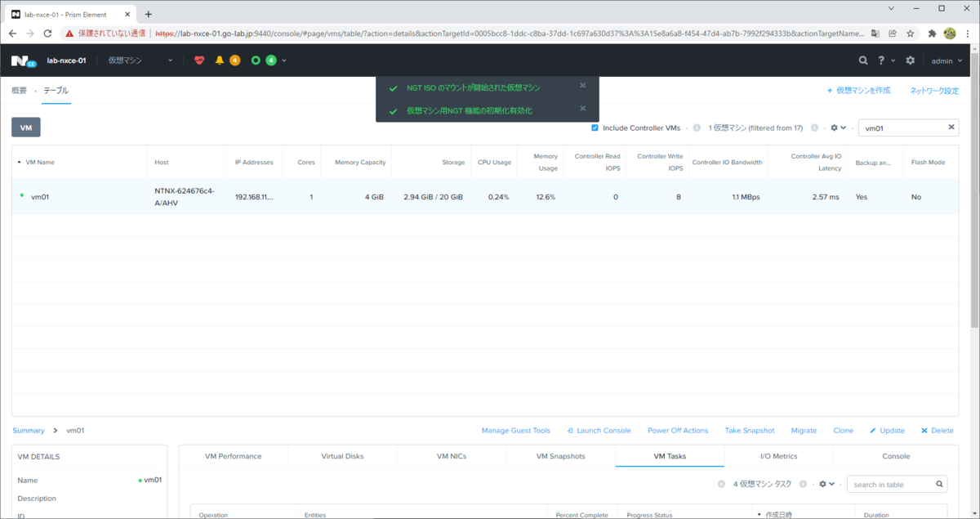Image resolution: width=980 pixels, height=519 pixels.
Task: Open the help question mark icon
Action: 881,60
